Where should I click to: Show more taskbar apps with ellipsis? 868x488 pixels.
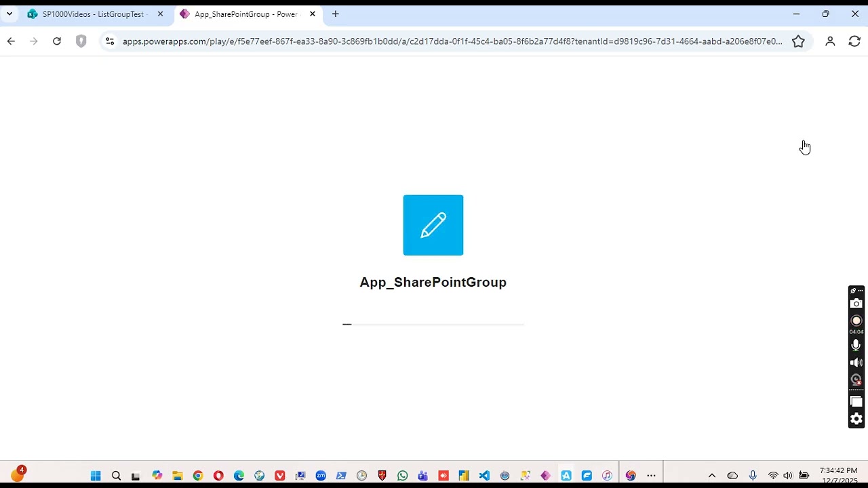point(651,476)
